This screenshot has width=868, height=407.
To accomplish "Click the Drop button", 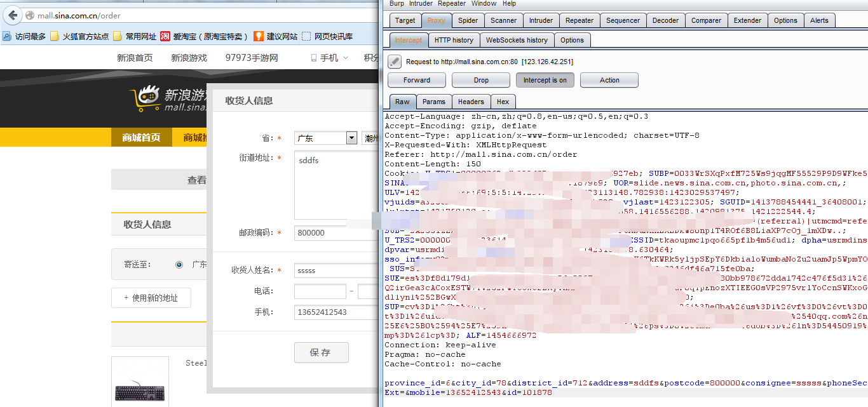I will tap(481, 80).
